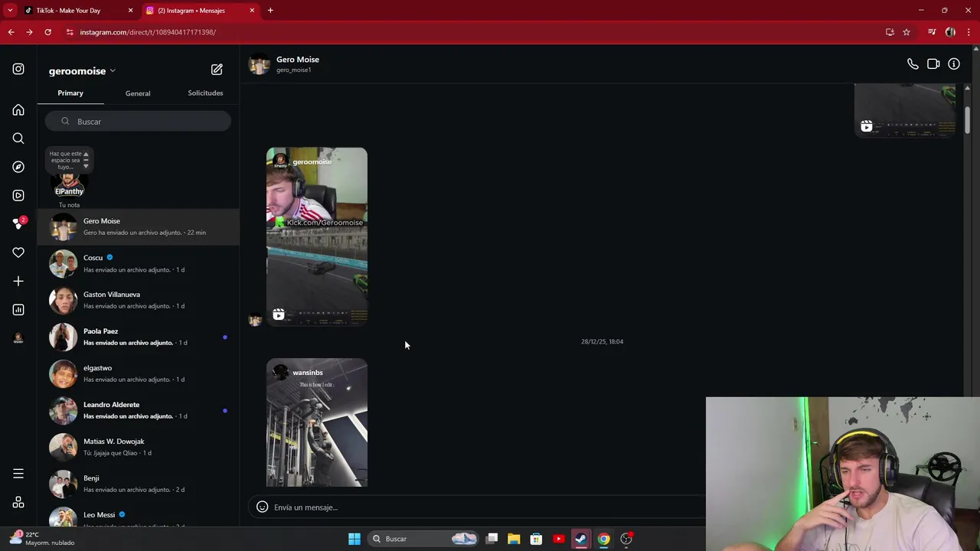
Task: Open YouTube app from taskbar
Action: pos(559,539)
